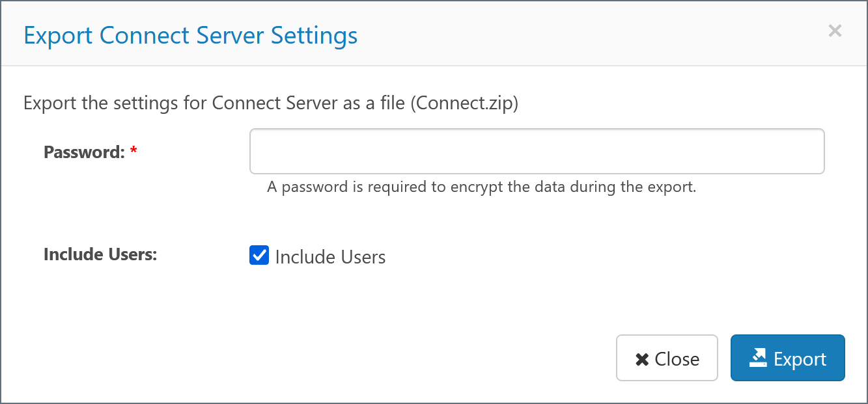Click the word "Close" on the white button

(x=677, y=359)
